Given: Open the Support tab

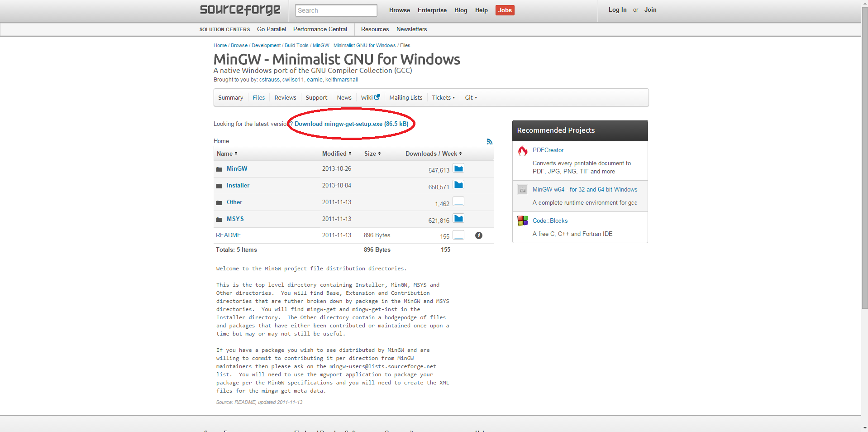Looking at the screenshot, I should pos(316,97).
